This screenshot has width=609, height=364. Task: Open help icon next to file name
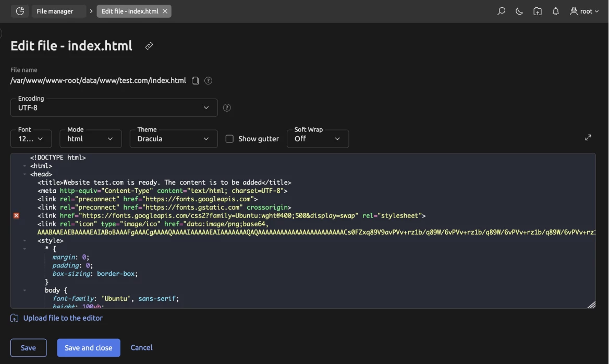point(208,80)
